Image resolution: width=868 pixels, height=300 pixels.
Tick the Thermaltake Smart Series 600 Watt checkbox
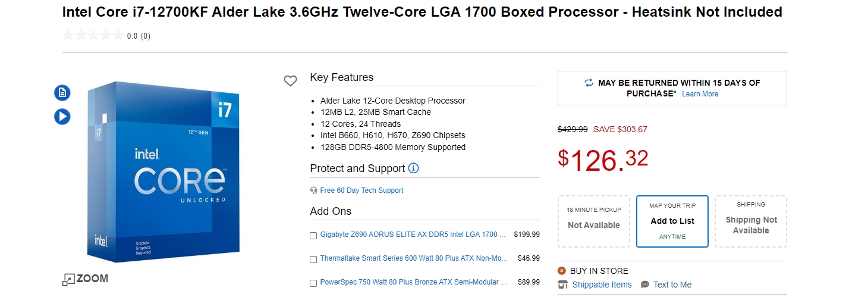(x=313, y=260)
